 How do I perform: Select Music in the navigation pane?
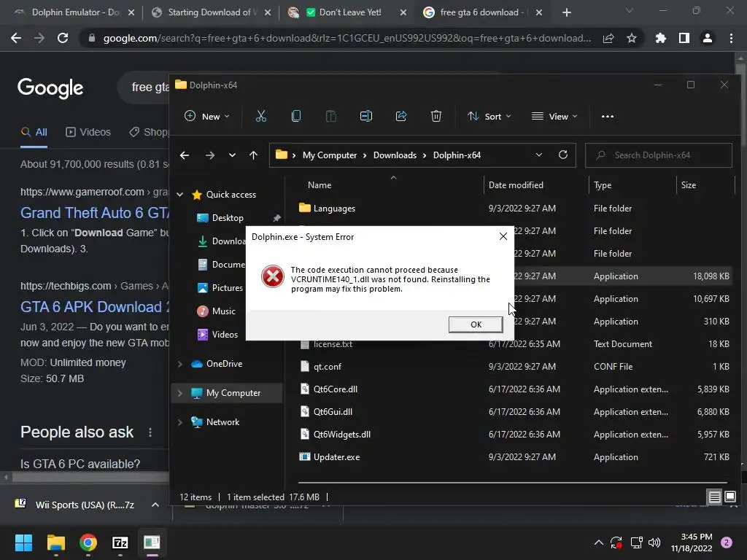(224, 311)
